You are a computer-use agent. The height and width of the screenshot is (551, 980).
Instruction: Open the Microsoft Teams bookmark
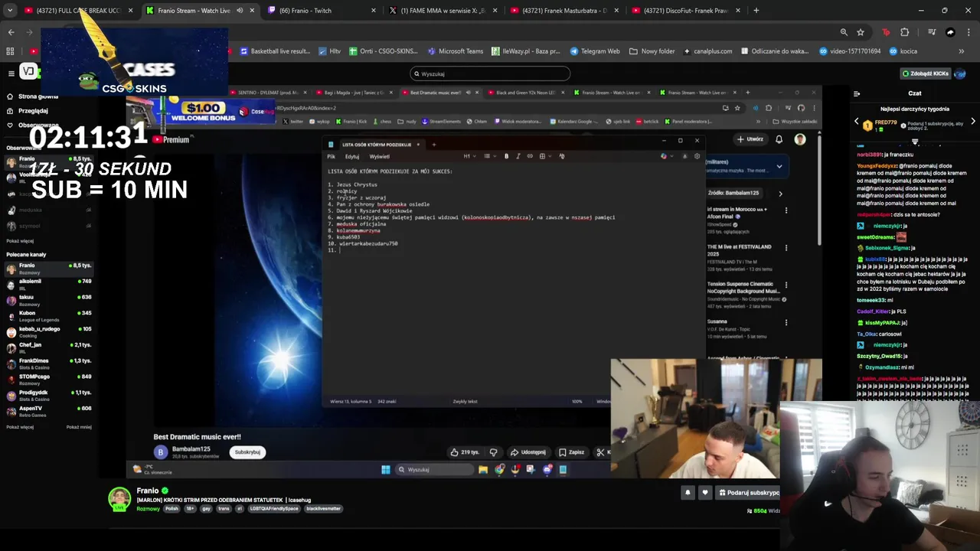pyautogui.click(x=456, y=51)
